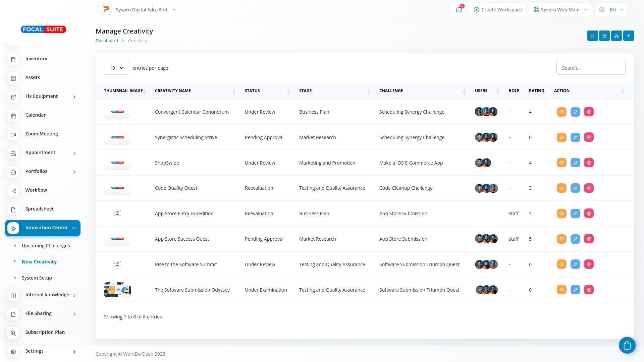Click the Search input field
The width and height of the screenshot is (644, 362).
point(591,68)
